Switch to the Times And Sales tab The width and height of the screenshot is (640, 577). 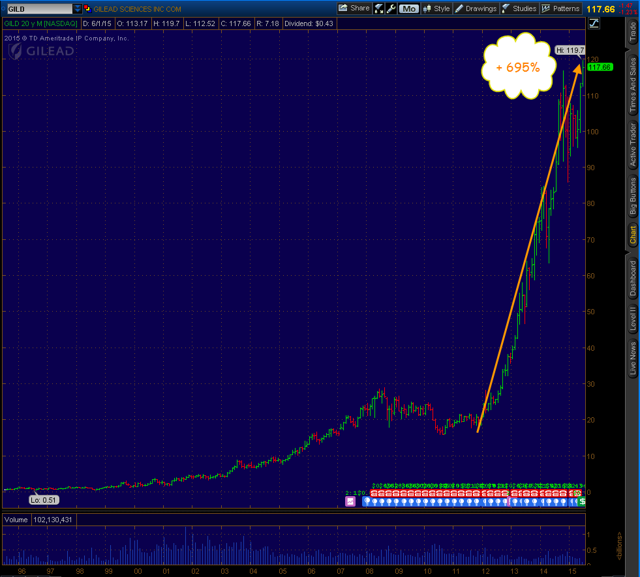point(633,85)
